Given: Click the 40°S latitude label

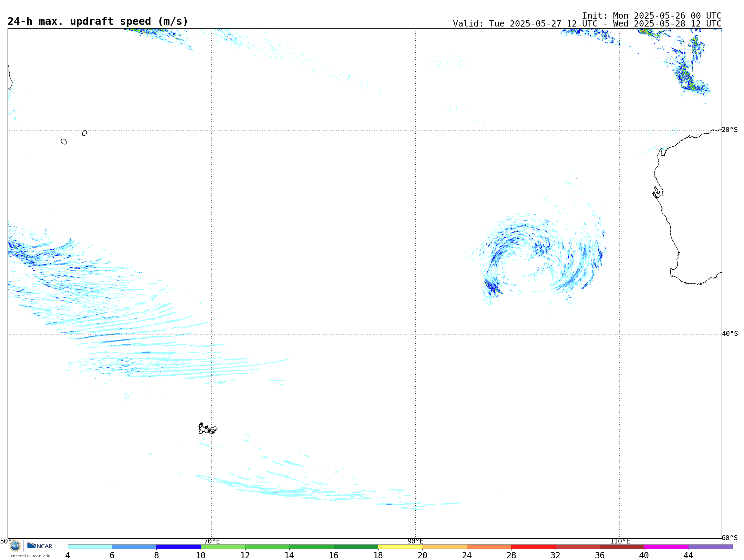Looking at the screenshot, I should [x=730, y=334].
